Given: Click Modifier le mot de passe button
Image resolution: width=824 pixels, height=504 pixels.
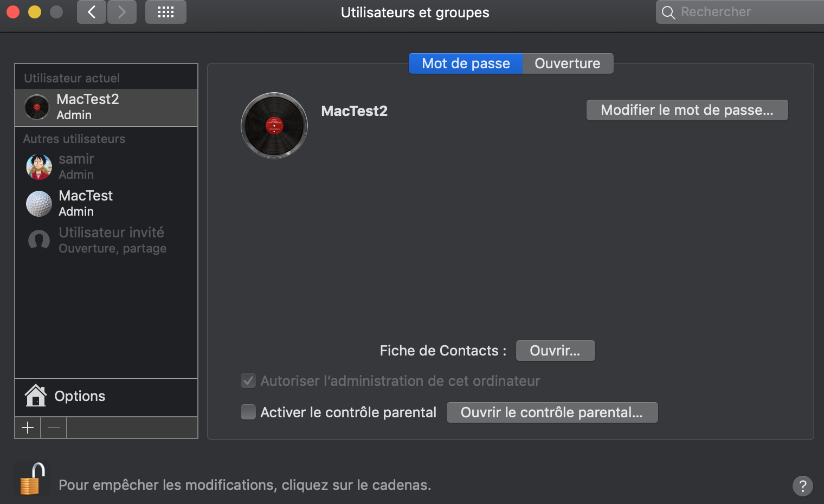Looking at the screenshot, I should coord(687,110).
